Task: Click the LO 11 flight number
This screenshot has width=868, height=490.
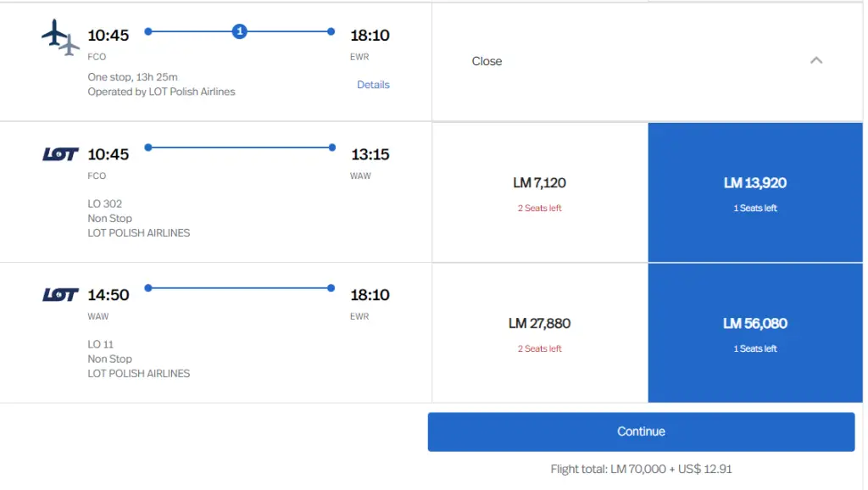Action: [101, 344]
